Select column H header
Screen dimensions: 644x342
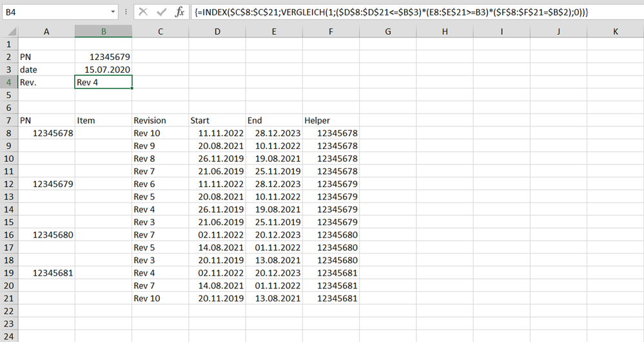tap(444, 32)
